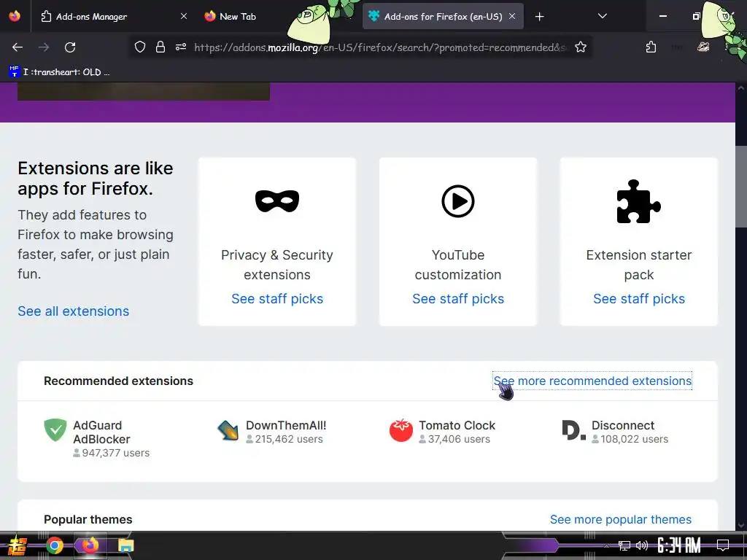Click the DownThemAll! arrow icon
The image size is (747, 560).
coord(228,430)
